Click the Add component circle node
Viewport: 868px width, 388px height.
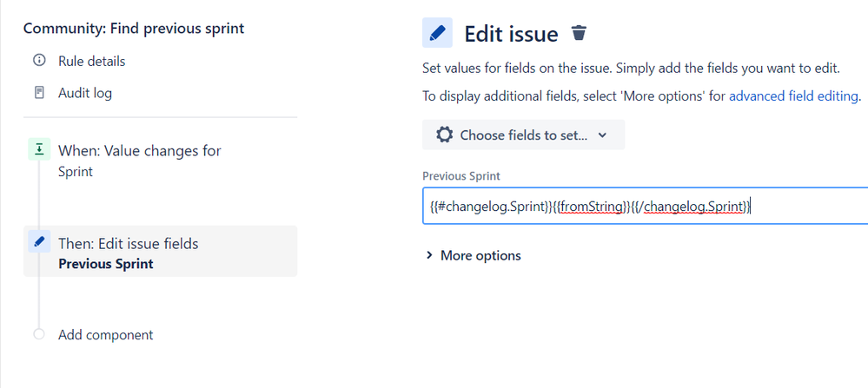[38, 334]
